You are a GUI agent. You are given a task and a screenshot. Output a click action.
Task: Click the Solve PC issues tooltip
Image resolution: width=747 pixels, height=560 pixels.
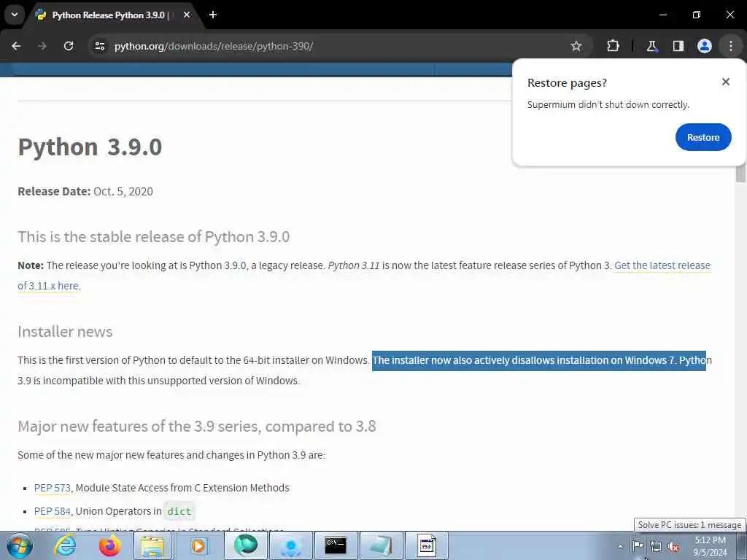click(690, 525)
